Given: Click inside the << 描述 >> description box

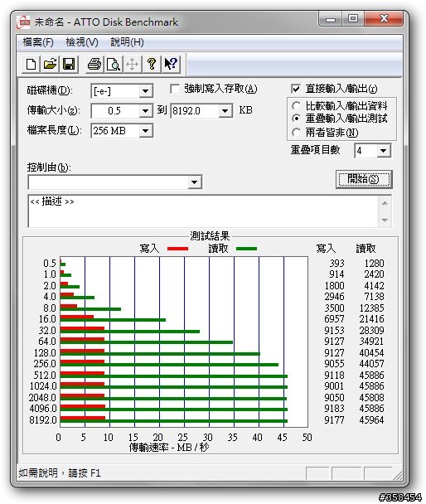Looking at the screenshot, I should [x=203, y=211].
